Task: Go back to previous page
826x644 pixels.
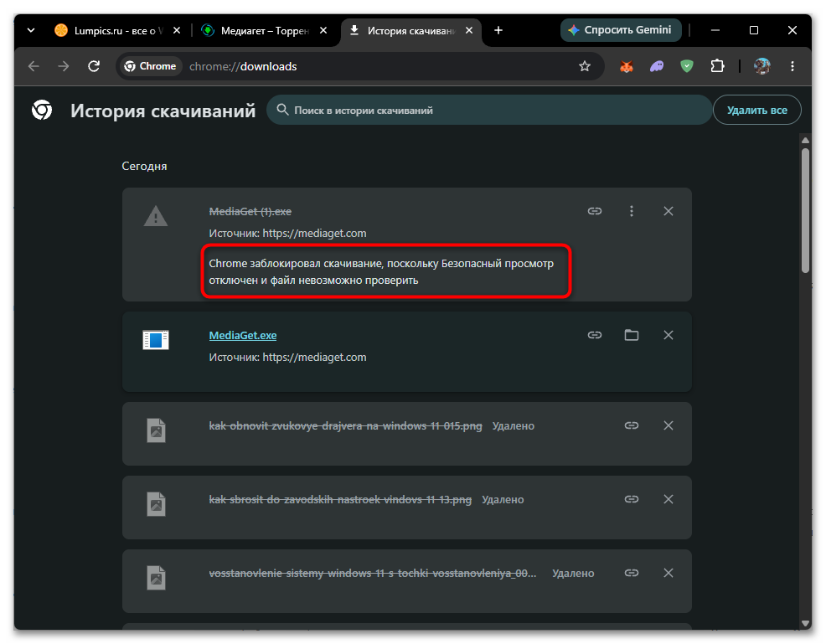Action: pos(34,66)
